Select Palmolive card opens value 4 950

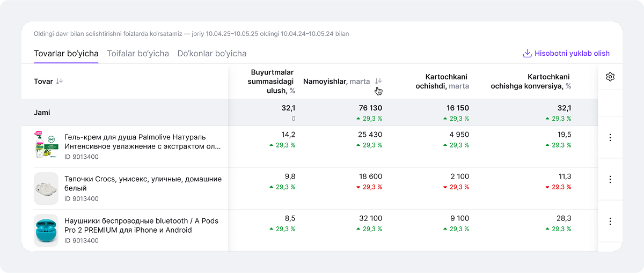click(459, 135)
